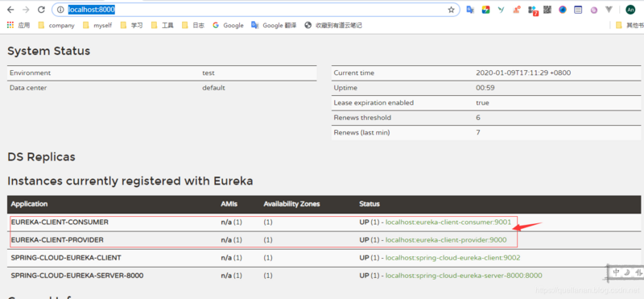Open the blue window-list extension icon

coord(578,10)
